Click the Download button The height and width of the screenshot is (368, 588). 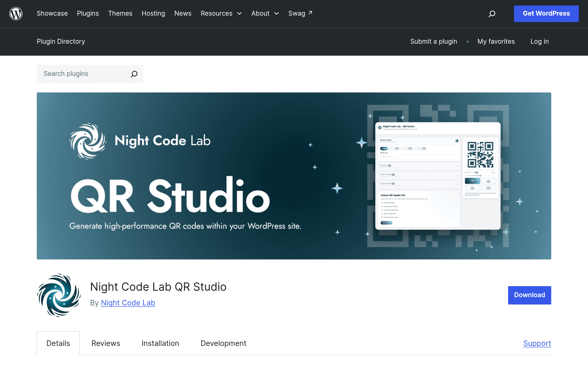(529, 295)
